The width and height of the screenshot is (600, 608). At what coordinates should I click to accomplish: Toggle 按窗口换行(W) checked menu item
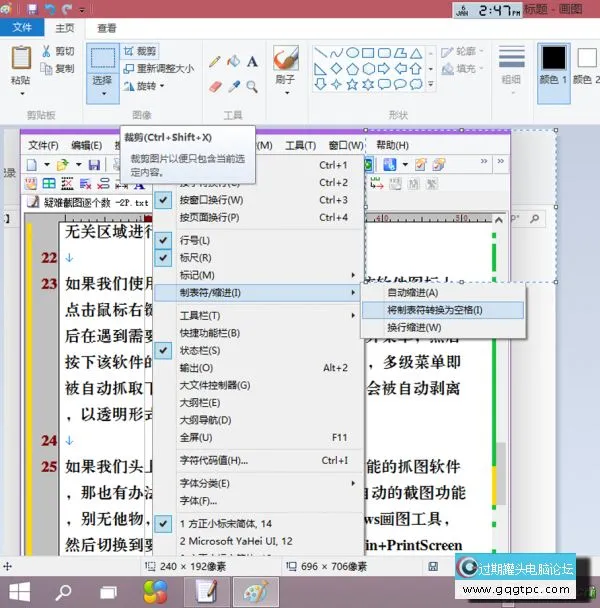[x=259, y=200]
